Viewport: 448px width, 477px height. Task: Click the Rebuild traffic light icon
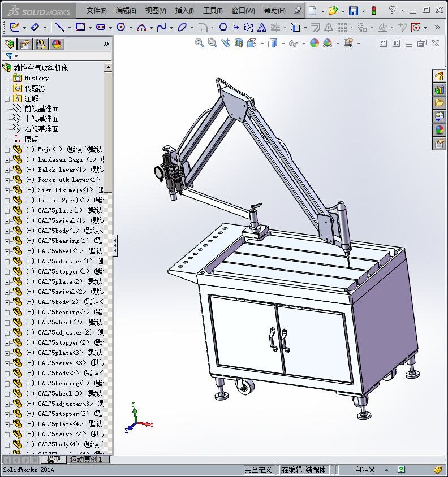(x=374, y=11)
